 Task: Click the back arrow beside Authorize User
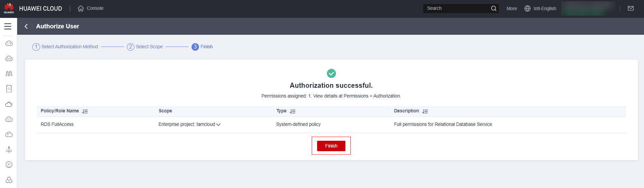click(x=26, y=26)
